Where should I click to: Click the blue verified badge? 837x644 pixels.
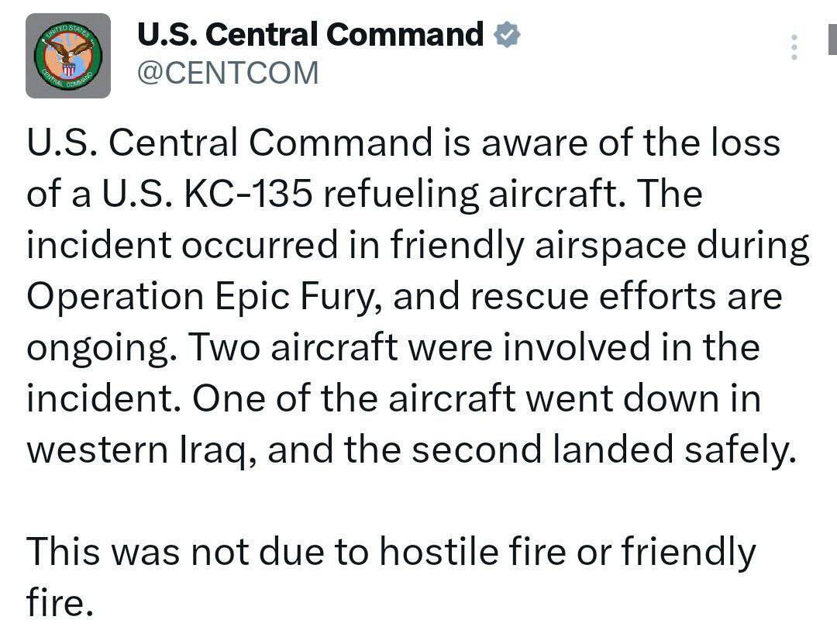[507, 35]
